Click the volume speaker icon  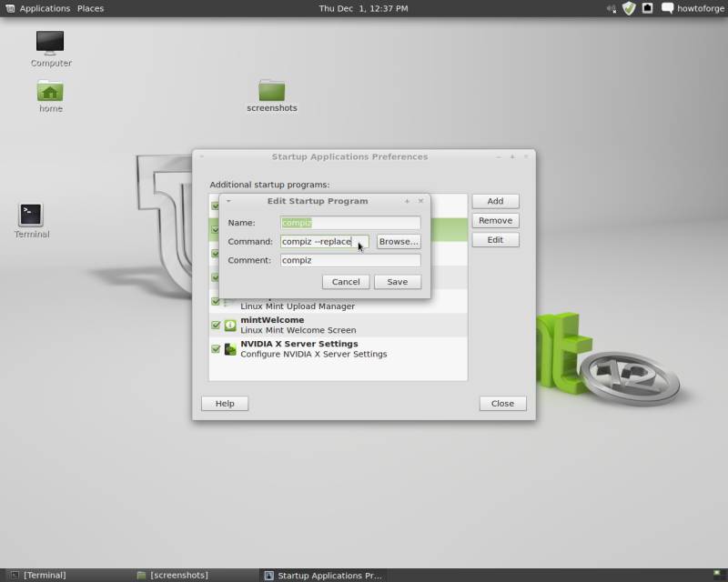612,8
